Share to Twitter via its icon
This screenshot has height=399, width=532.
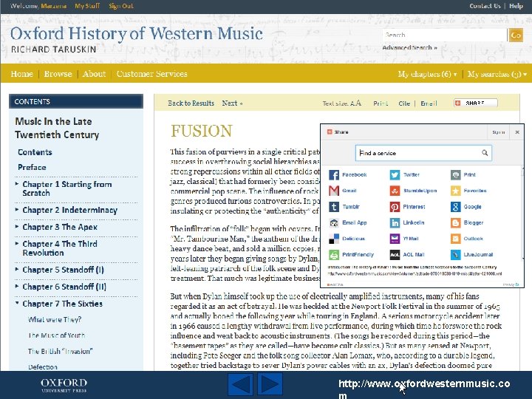pyautogui.click(x=395, y=174)
